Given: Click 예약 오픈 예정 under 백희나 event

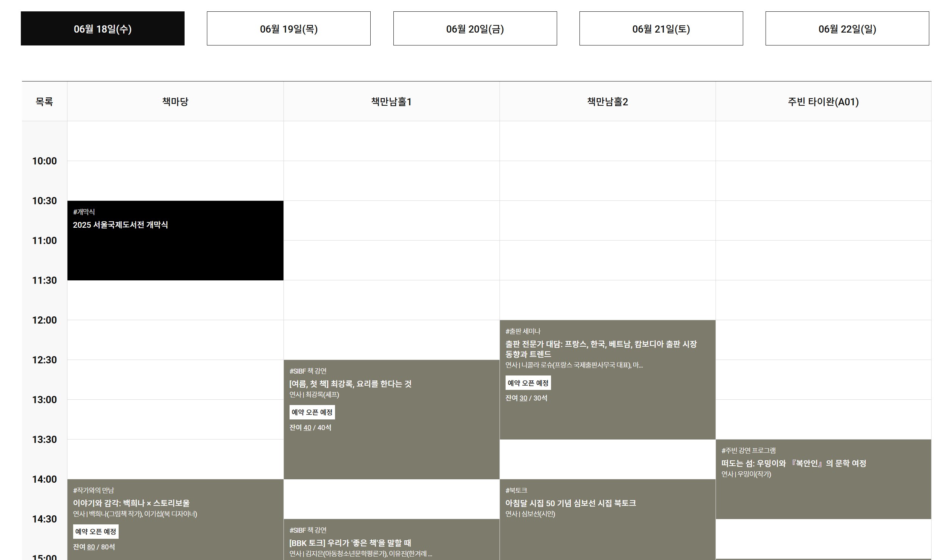Looking at the screenshot, I should pos(96,532).
